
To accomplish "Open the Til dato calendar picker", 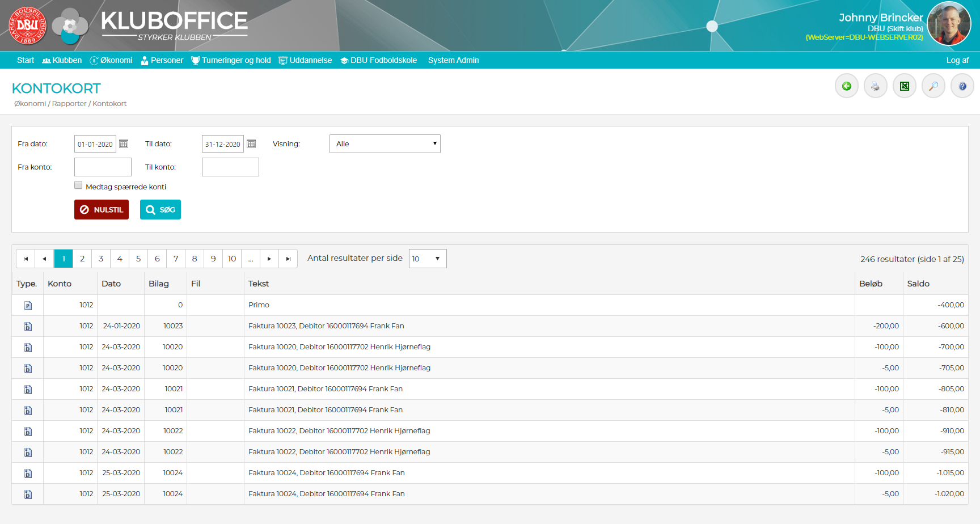I will pos(251,144).
